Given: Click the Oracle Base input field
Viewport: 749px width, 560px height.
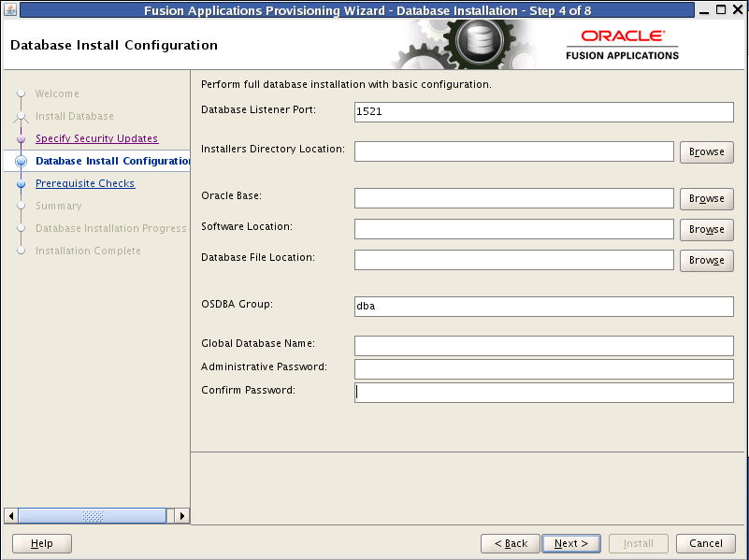Looking at the screenshot, I should tap(514, 198).
